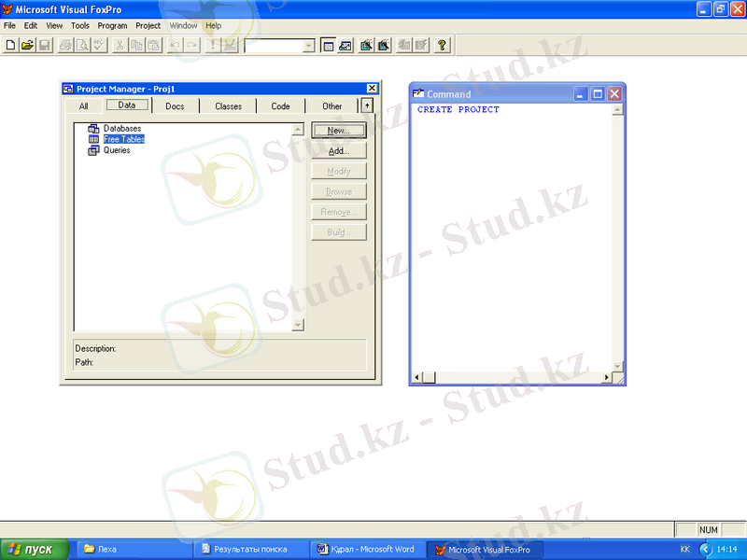The width and height of the screenshot is (747, 560).
Task: Click the Browse button
Action: pyautogui.click(x=339, y=192)
